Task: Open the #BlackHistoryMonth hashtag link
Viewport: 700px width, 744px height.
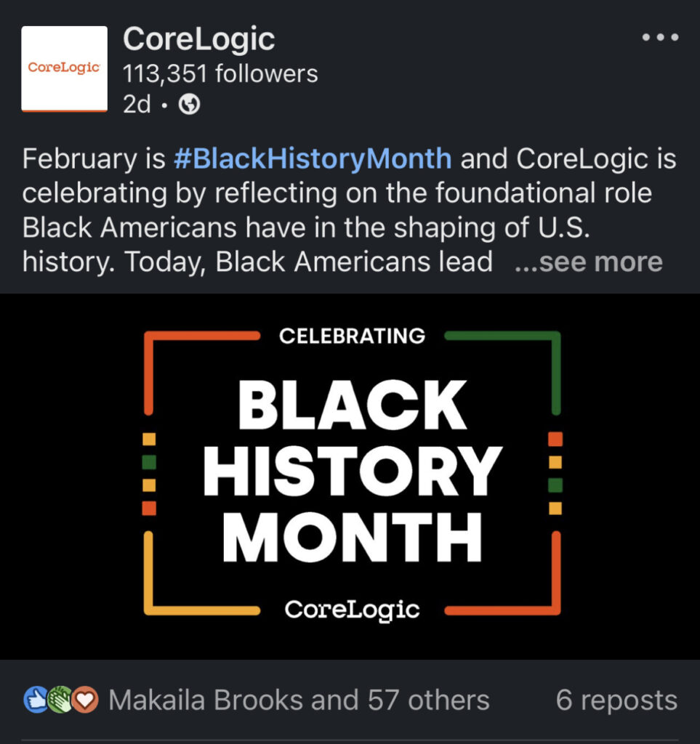Action: pyautogui.click(x=313, y=158)
